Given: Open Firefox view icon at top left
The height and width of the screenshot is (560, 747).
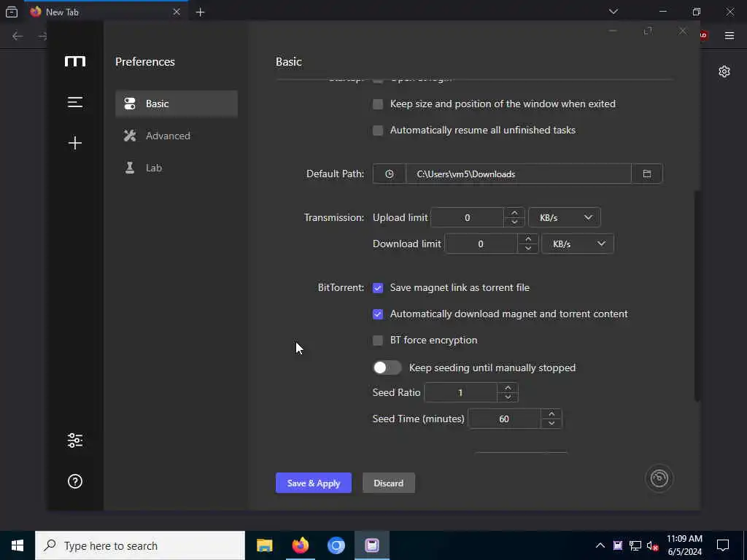Looking at the screenshot, I should [12, 12].
